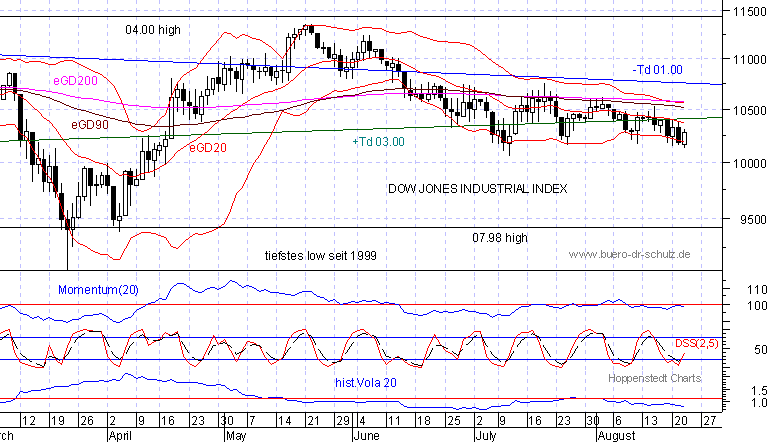Image resolution: width=770 pixels, height=442 pixels.
Task: Click the Momentum(20) indicator label
Action: point(98,290)
